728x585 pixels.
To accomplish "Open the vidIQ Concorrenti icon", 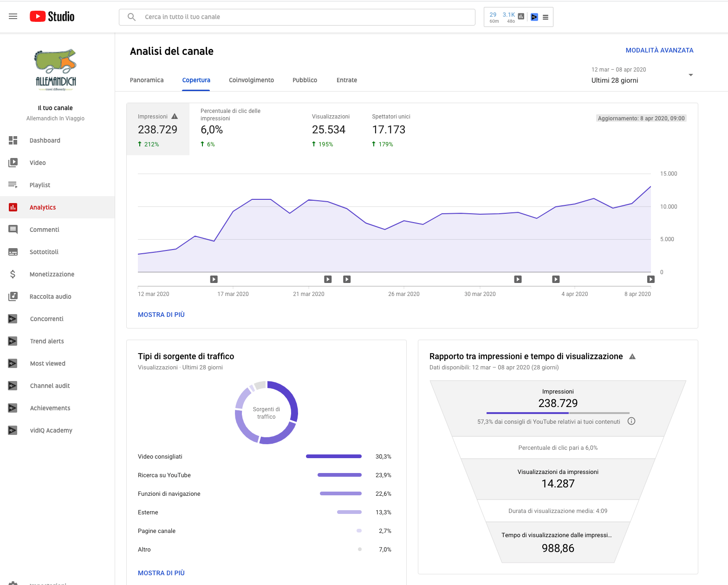I will pyautogui.click(x=13, y=319).
